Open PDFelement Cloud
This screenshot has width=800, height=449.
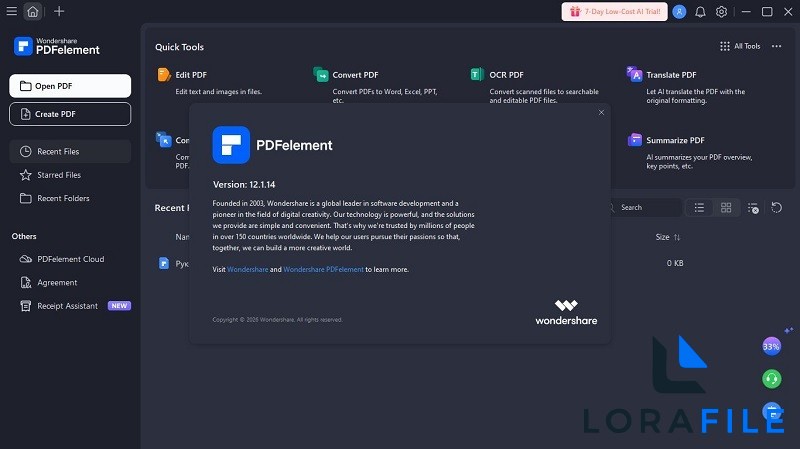[x=70, y=259]
